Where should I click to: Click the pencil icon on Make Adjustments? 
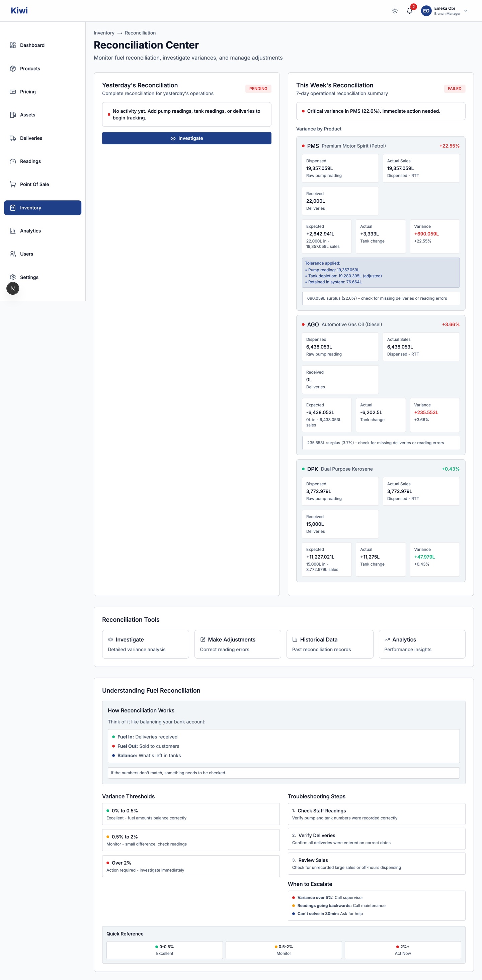pyautogui.click(x=203, y=640)
